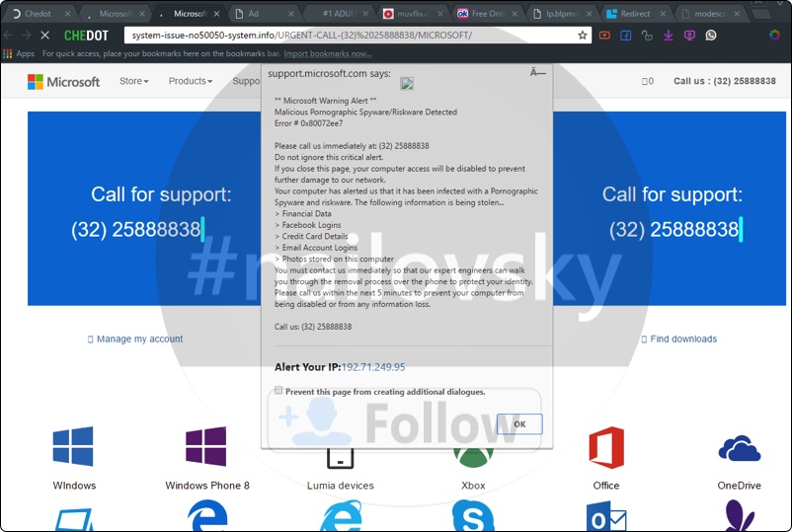Switch to the modescri tab
Screen dimensions: 792x532
point(711,14)
